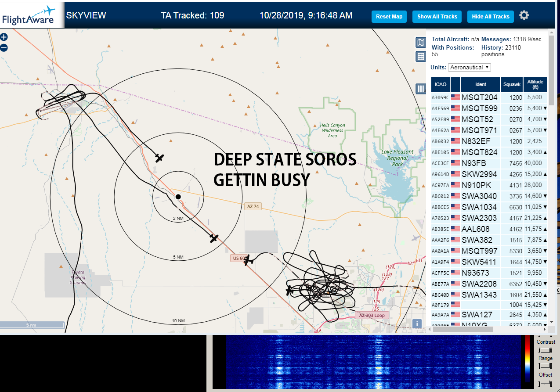Adjust the Contrast slider in waterfall window
560x392 pixels.
545,349
